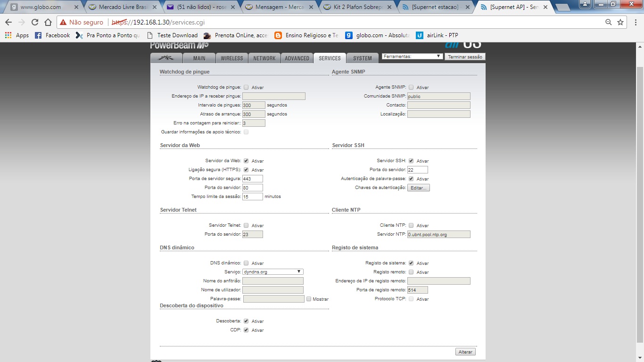Open the globo.com - Absoluta bookmark

(x=377, y=35)
